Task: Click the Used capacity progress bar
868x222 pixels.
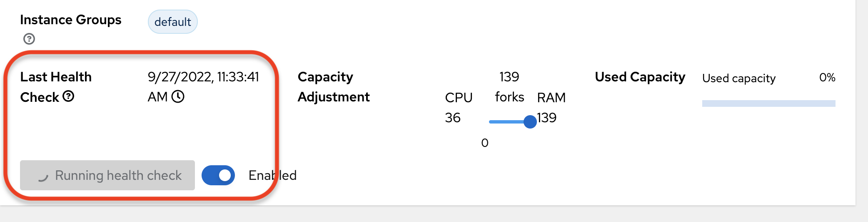Action: click(768, 103)
